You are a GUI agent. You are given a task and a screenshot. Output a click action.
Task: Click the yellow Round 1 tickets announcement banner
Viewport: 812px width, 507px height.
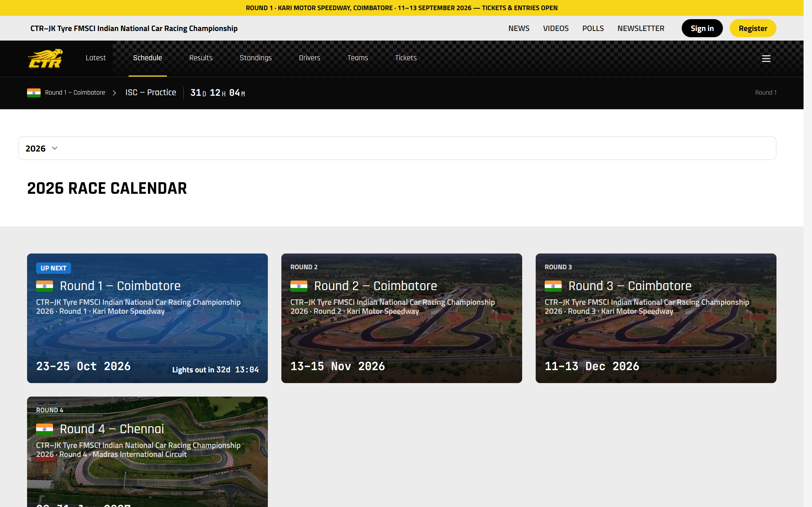point(402,8)
